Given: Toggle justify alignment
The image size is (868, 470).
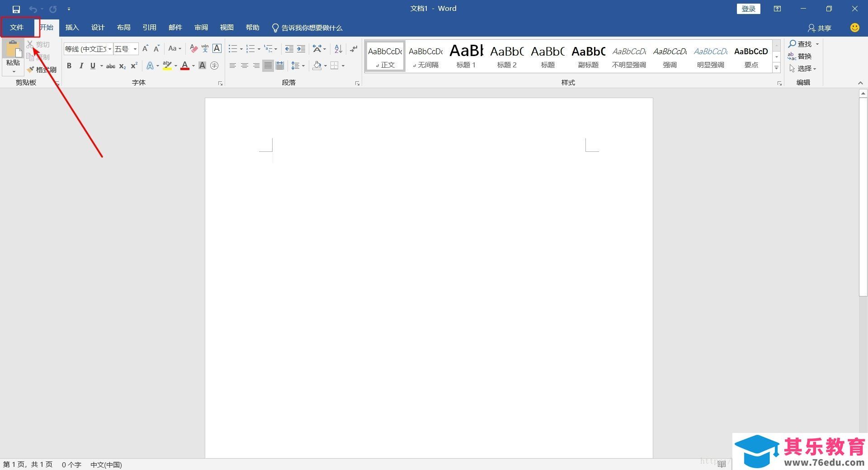Looking at the screenshot, I should pos(268,66).
